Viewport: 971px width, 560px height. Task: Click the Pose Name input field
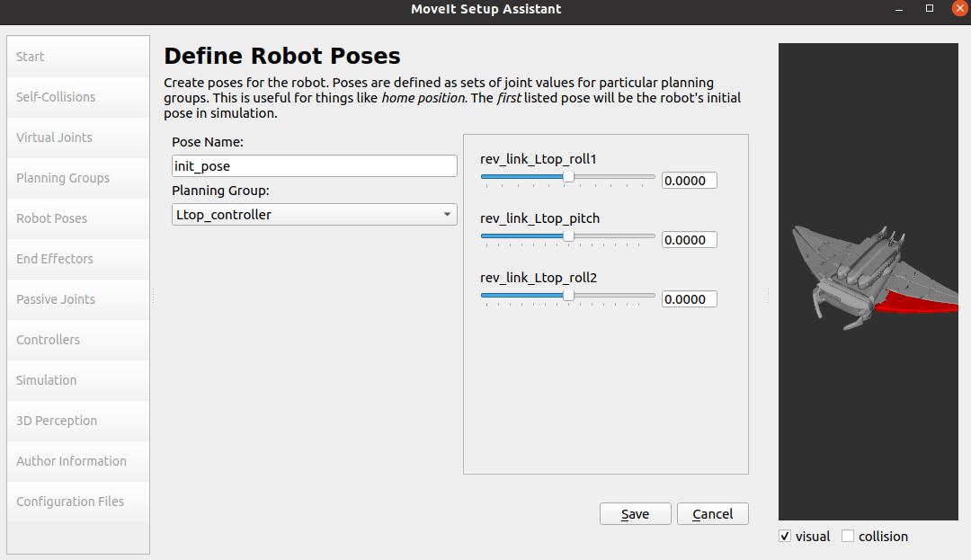pyautogui.click(x=315, y=165)
